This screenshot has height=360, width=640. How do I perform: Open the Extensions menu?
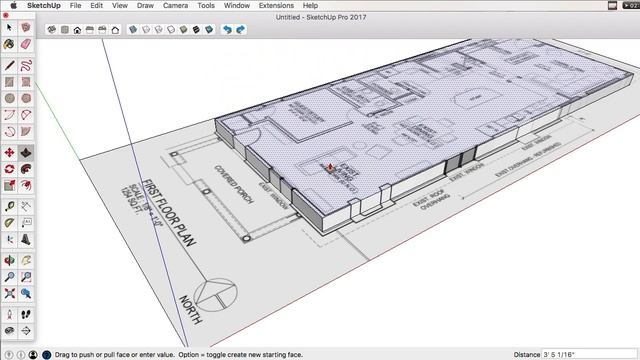coord(276,5)
